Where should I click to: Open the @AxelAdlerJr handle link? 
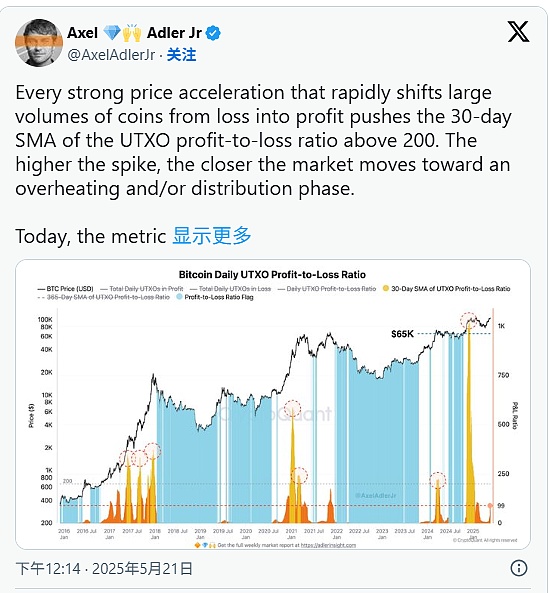tap(111, 55)
